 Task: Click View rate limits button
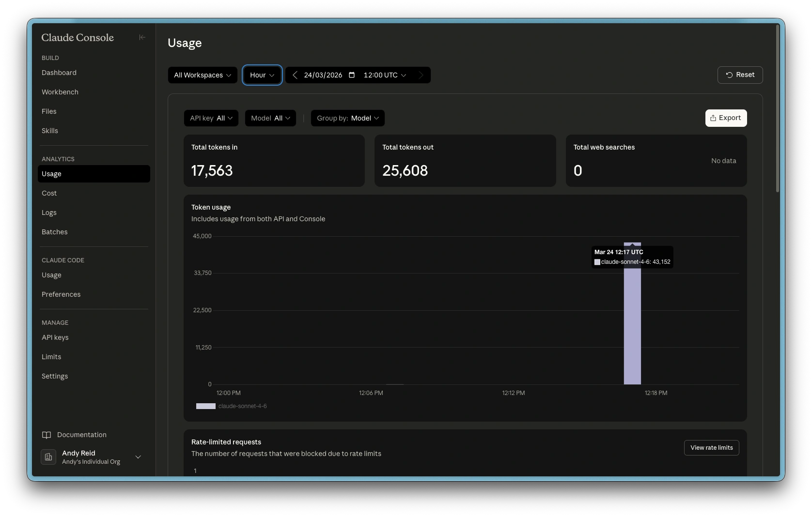pos(711,448)
